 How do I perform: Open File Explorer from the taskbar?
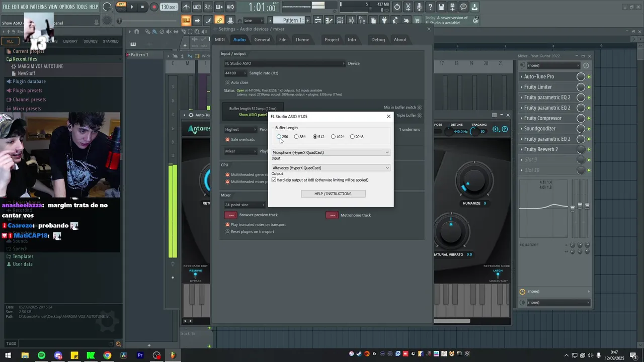25,355
